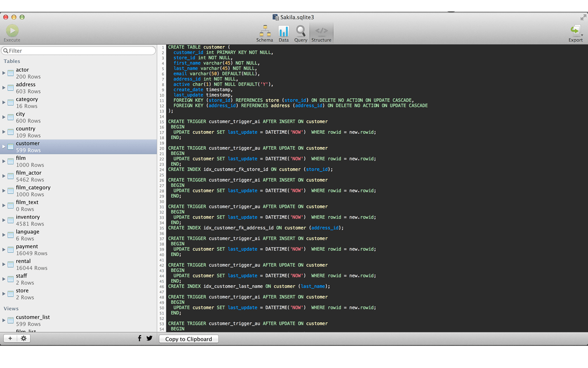588x368 pixels.
Task: Click the category table icon
Action: [11, 103]
